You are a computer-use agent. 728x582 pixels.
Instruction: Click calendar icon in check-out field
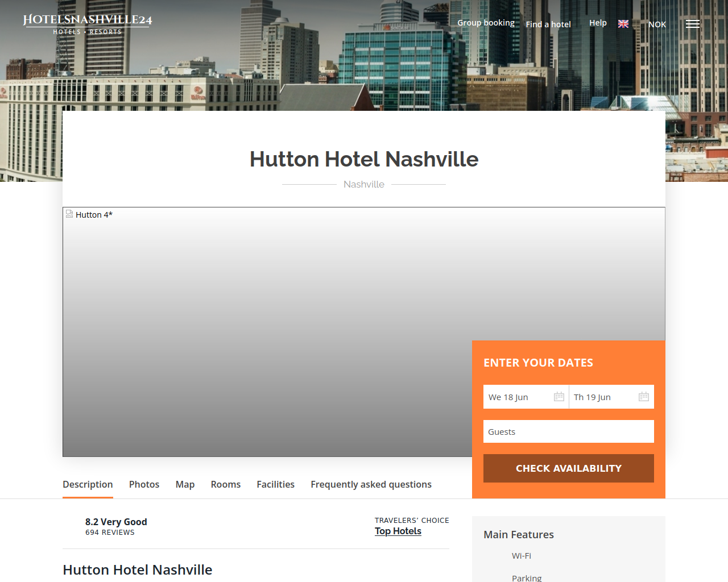coord(644,397)
